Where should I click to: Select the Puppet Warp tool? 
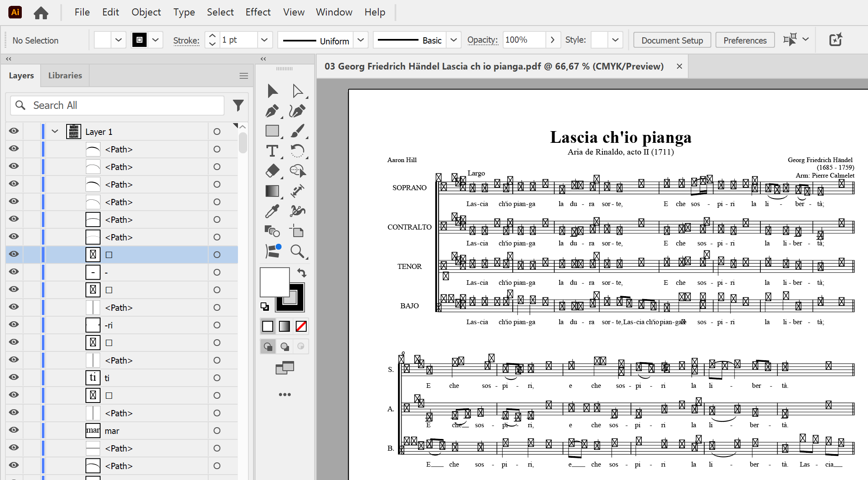pos(297,211)
